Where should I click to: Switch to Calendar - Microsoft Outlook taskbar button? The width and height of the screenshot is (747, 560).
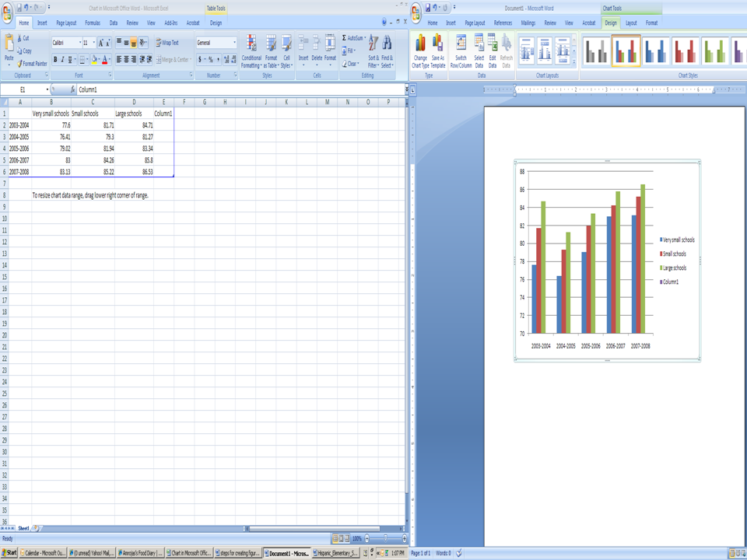click(43, 553)
